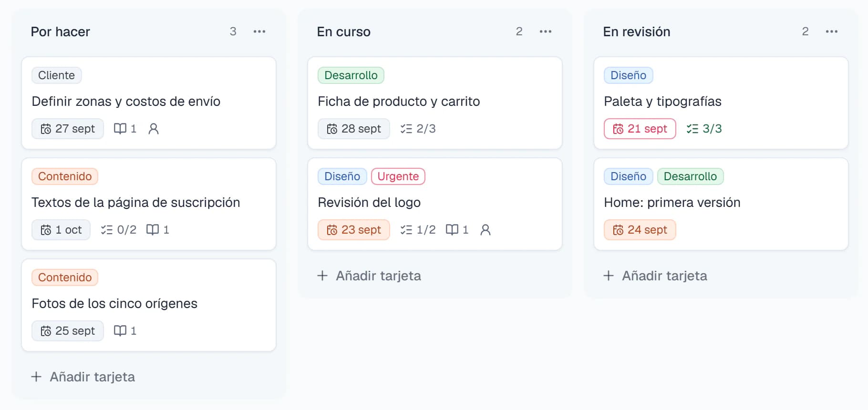This screenshot has height=410, width=868.
Task: Click the calendar icon in the 27 sept date
Action: pos(46,129)
